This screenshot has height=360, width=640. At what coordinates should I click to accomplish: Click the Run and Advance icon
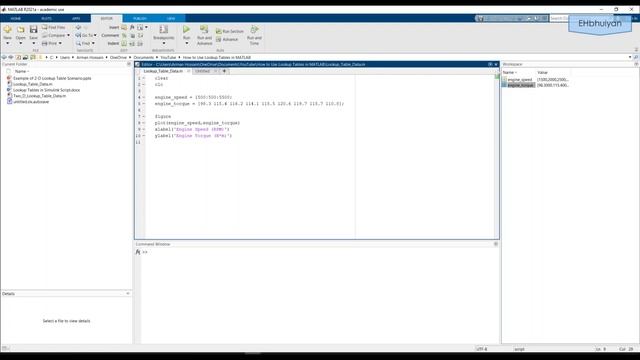coord(204,29)
